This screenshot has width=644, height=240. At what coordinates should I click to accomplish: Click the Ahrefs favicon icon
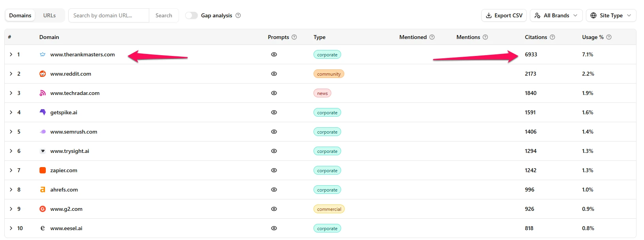[43, 190]
